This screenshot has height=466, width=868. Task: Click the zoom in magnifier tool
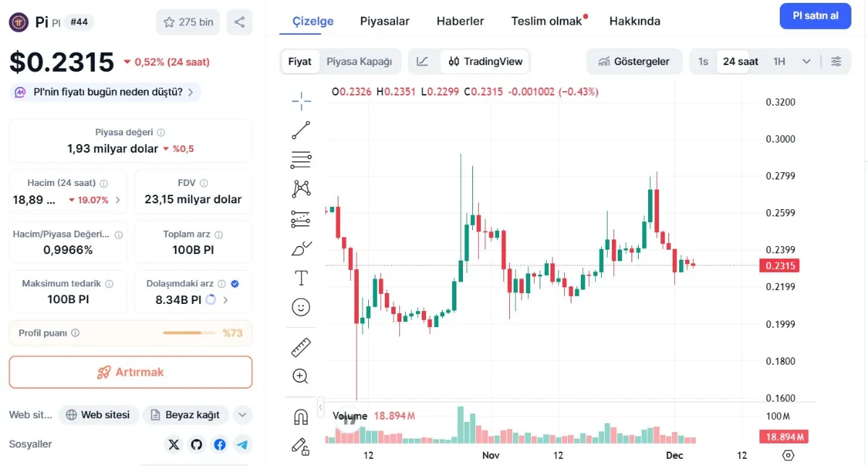tap(301, 376)
